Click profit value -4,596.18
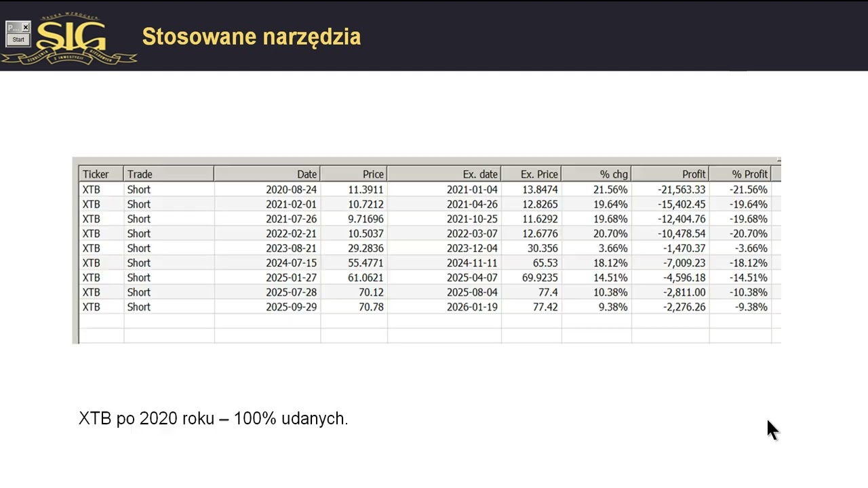Image resolution: width=868 pixels, height=488 pixels. [684, 278]
